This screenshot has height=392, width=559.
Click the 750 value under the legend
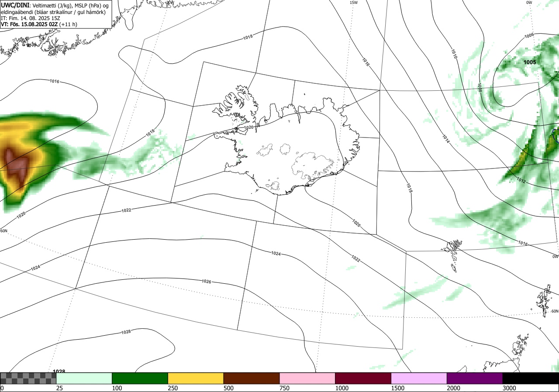coord(285,388)
